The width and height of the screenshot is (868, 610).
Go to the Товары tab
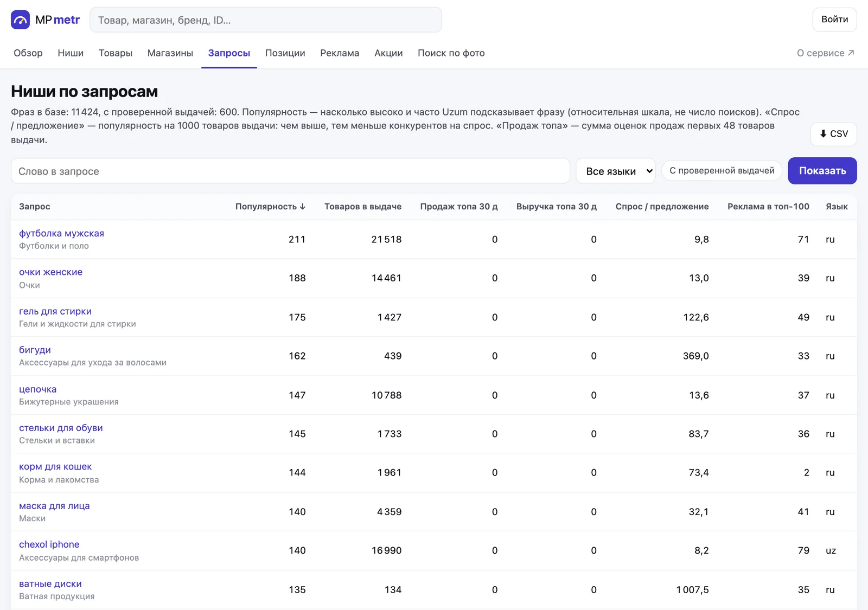116,53
